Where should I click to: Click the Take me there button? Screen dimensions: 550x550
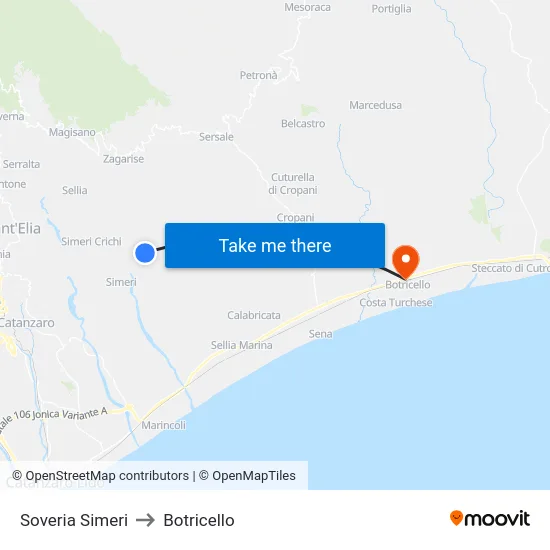(275, 246)
